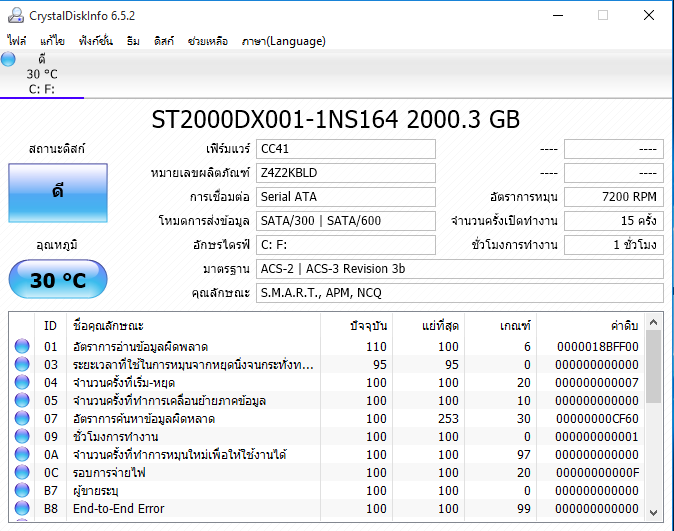
Task: Click the rotation rate field 7200 RPM
Action: [614, 197]
